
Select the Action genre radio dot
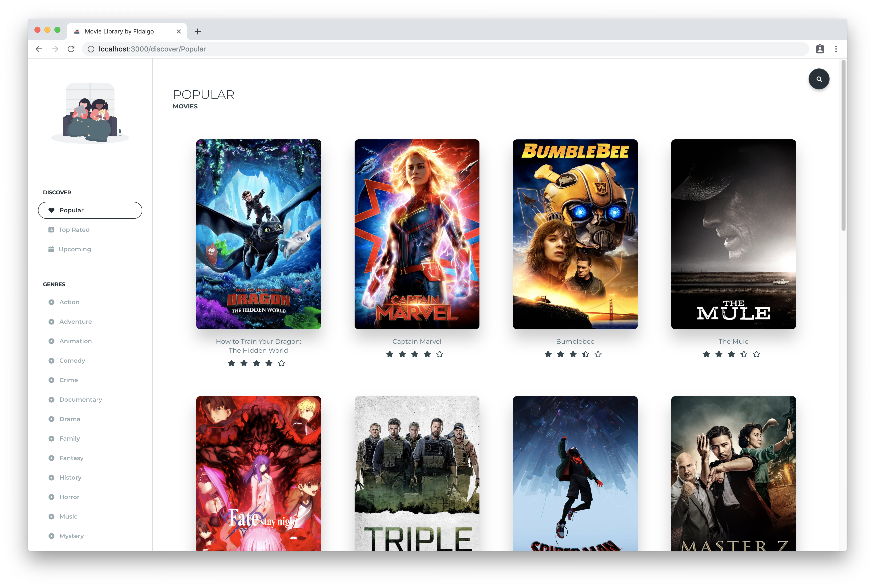coord(51,302)
